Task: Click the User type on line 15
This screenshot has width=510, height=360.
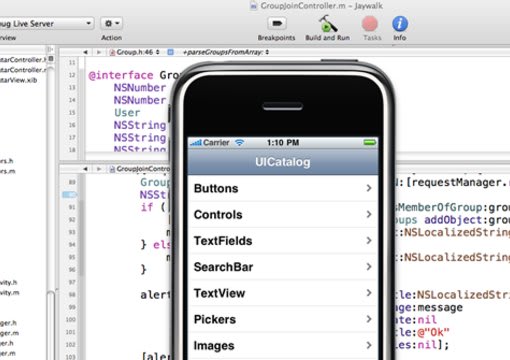Action: 127,113
